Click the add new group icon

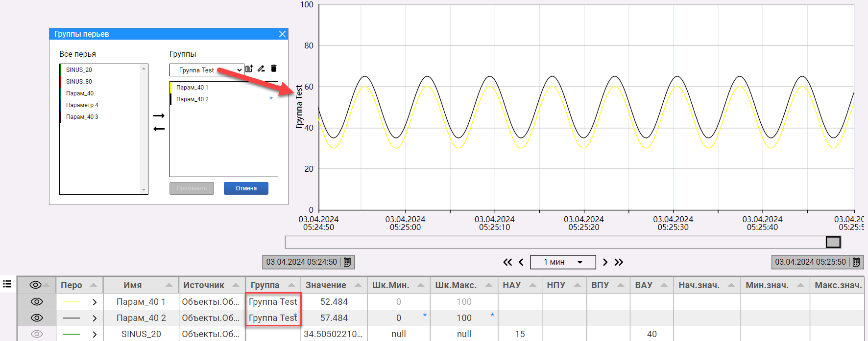(249, 69)
